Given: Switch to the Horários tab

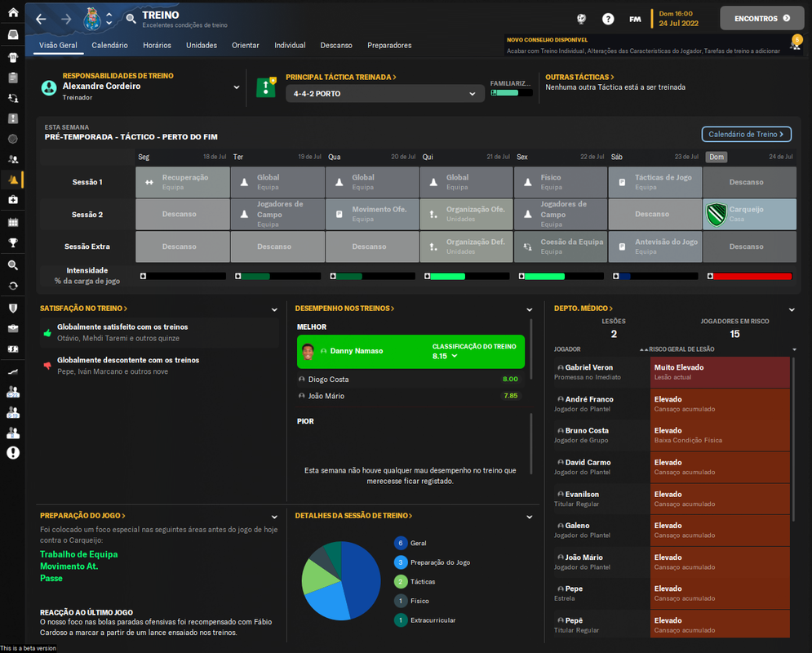Looking at the screenshot, I should [157, 46].
